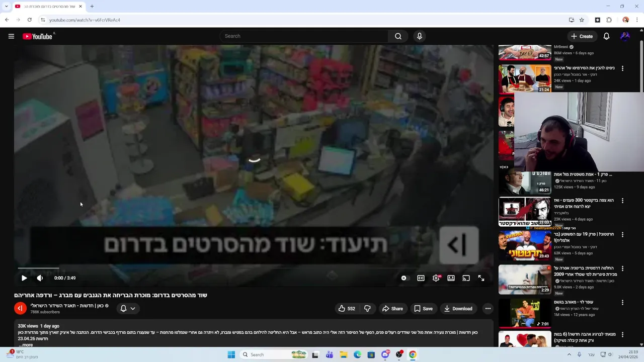Open the 2:29 recommended video thumbnail
644x362 pixels.
(x=525, y=279)
